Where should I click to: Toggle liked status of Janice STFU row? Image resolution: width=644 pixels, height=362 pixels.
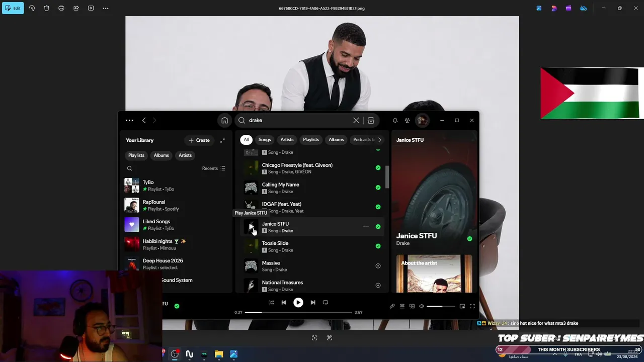point(378,227)
